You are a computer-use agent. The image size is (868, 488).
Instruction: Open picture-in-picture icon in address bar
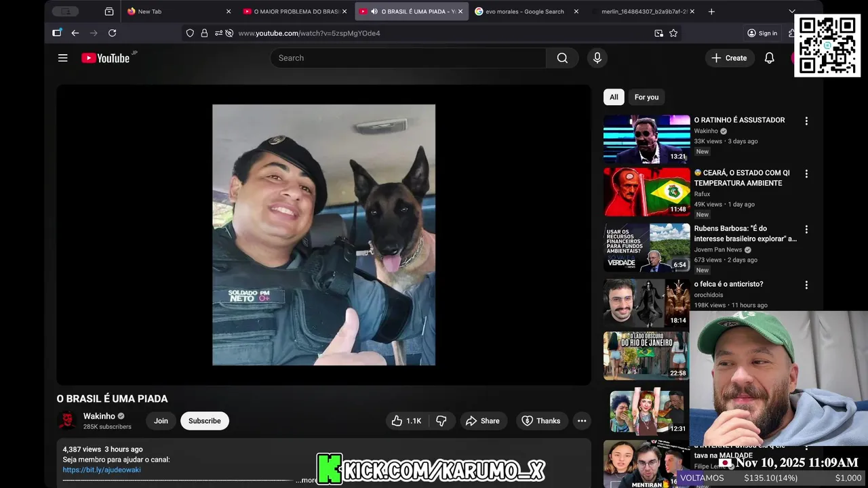click(x=658, y=33)
